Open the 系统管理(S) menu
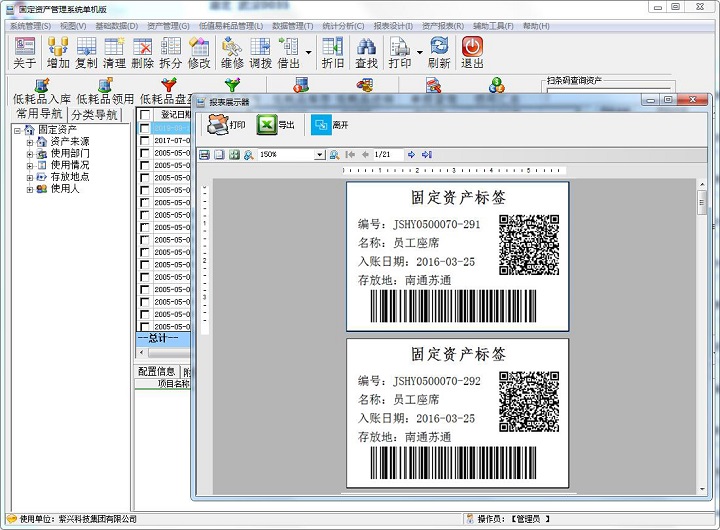Viewport: 720px width, 530px height. (31, 26)
